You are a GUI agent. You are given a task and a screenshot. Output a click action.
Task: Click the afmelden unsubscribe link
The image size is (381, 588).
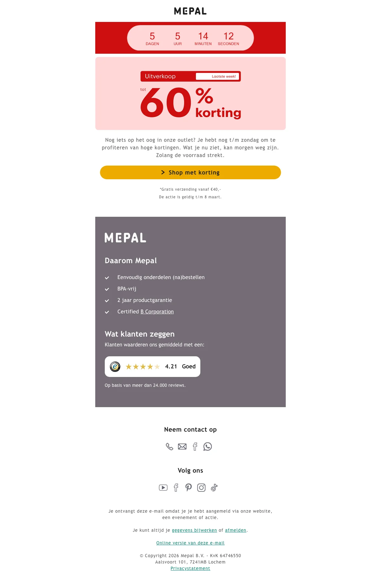pos(236,530)
